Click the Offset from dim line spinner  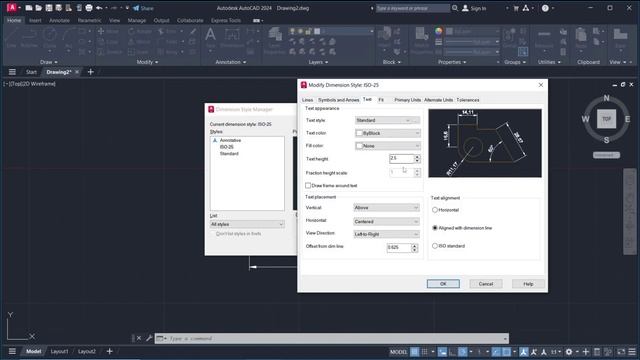click(415, 247)
